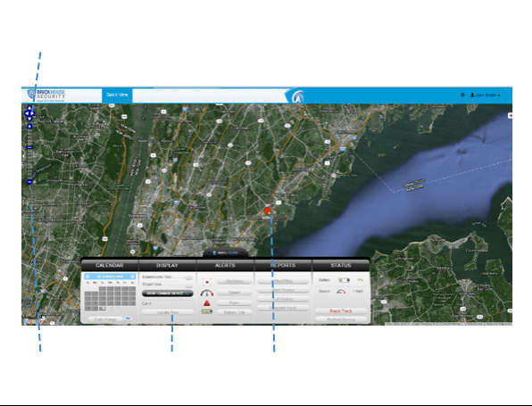Image resolution: width=532 pixels, height=406 pixels.
Task: Click the red triangle panic icon
Action: coord(206,302)
